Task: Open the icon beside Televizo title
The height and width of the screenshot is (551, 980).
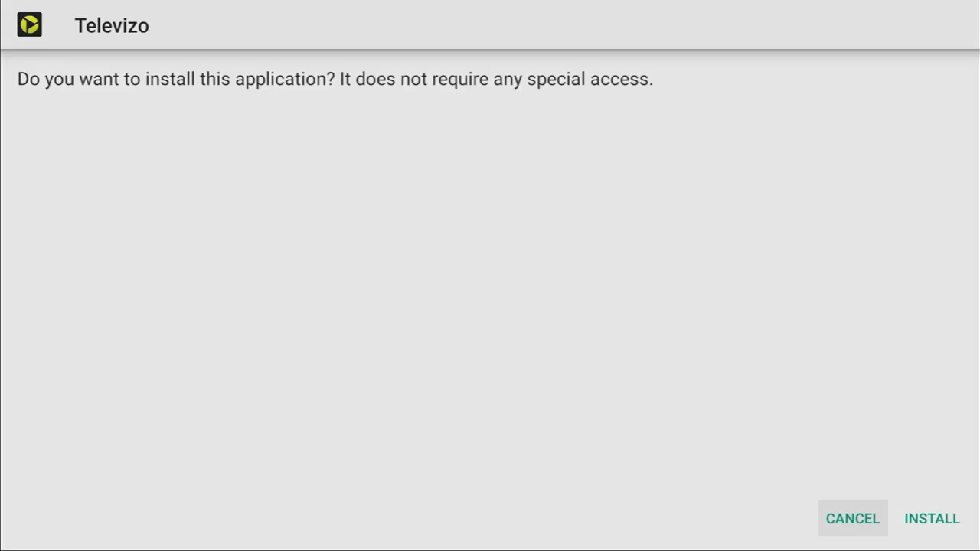Action: (30, 25)
